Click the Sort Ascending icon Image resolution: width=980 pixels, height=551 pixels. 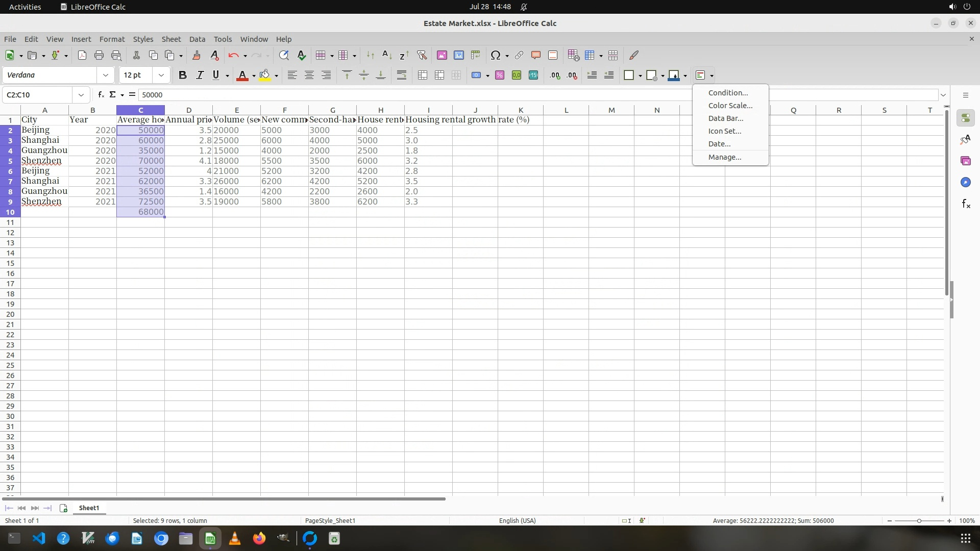(387, 56)
